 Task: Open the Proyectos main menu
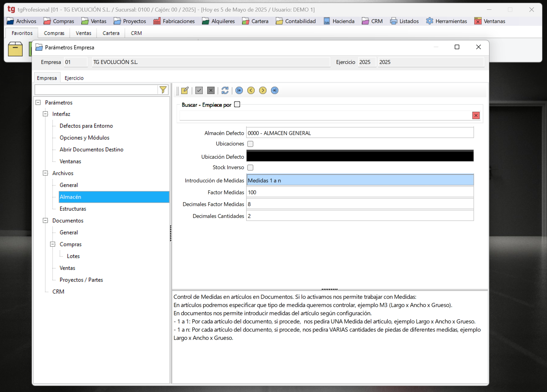point(130,21)
